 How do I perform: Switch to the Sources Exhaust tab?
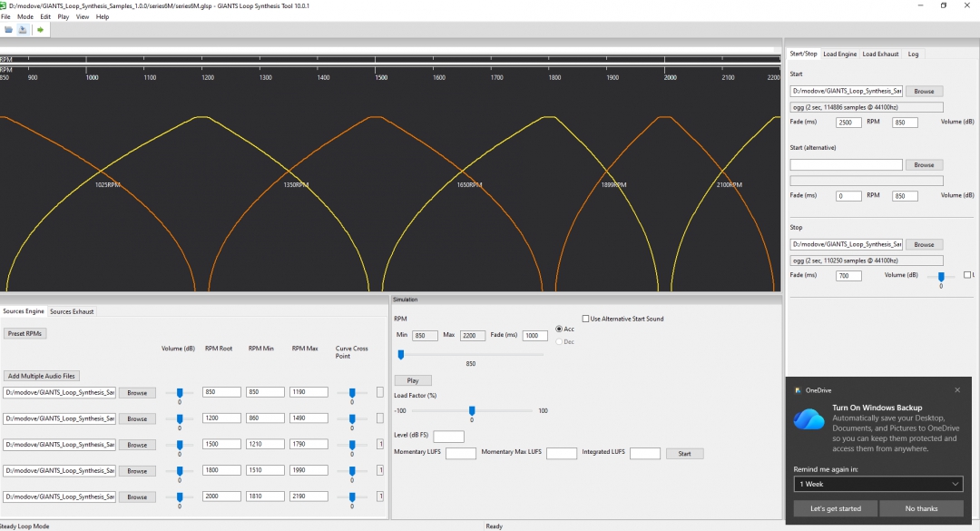tap(72, 311)
